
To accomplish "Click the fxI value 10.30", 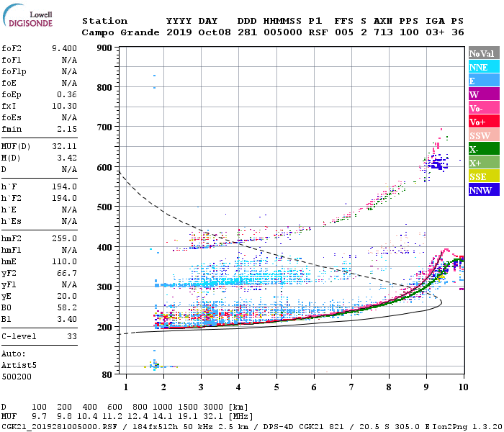I will point(64,106).
